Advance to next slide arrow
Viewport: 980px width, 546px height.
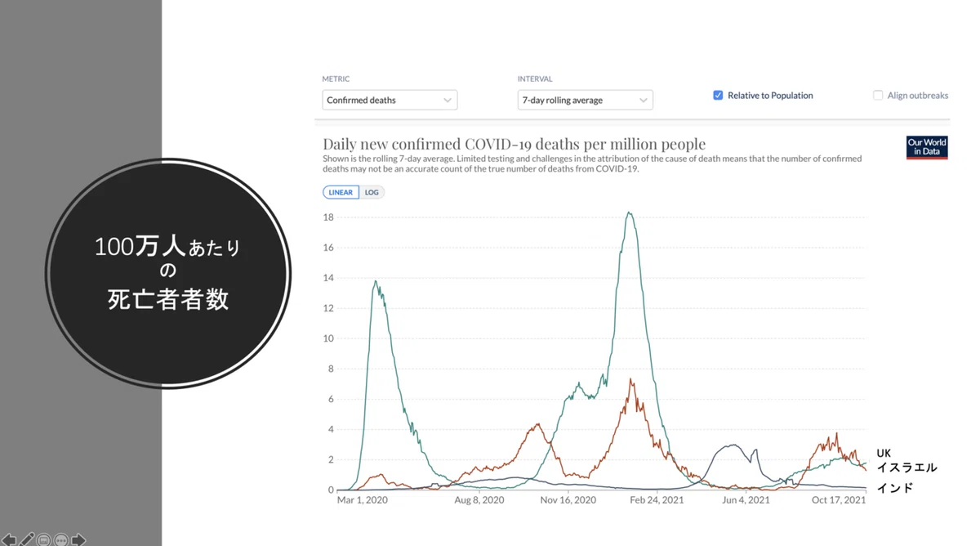pos(78,539)
